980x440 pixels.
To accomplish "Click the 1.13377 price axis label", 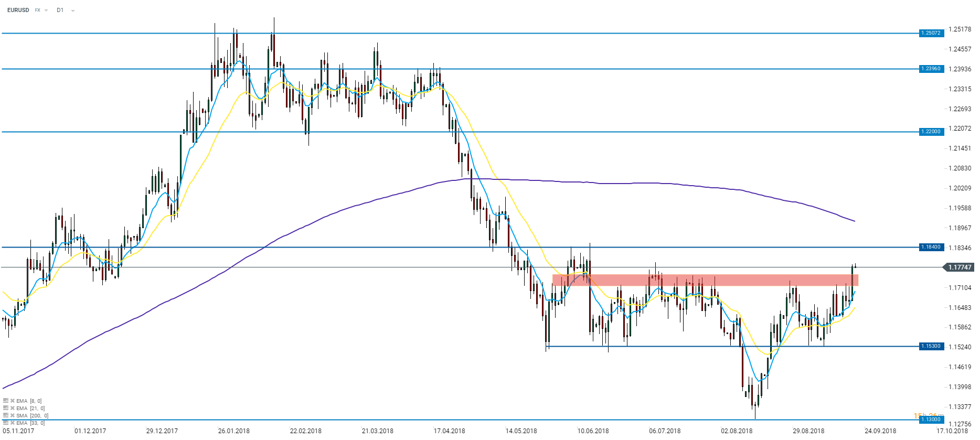I will [960, 407].
